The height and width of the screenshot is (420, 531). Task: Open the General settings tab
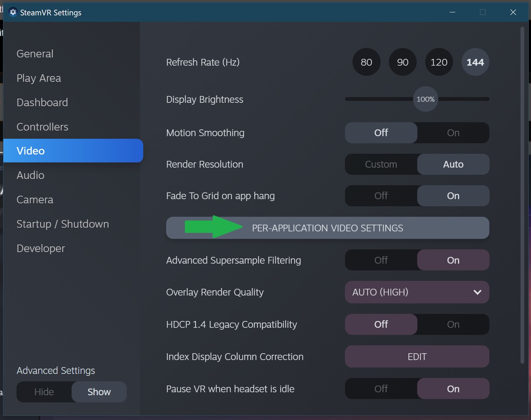click(35, 54)
